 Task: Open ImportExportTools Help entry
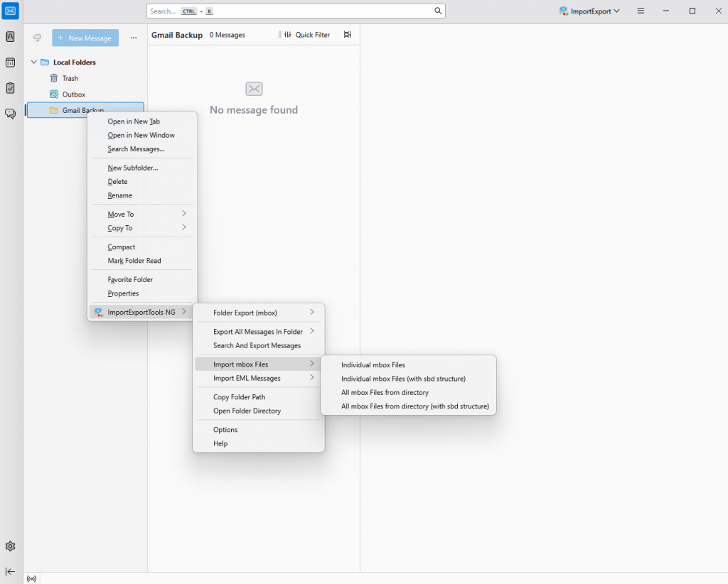coord(259,443)
